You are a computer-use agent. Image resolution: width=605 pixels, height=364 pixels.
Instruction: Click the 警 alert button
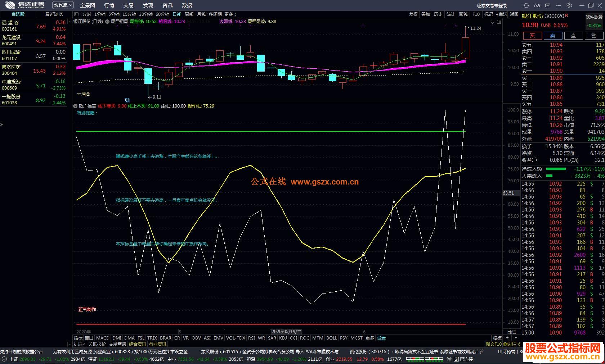[x=594, y=35]
